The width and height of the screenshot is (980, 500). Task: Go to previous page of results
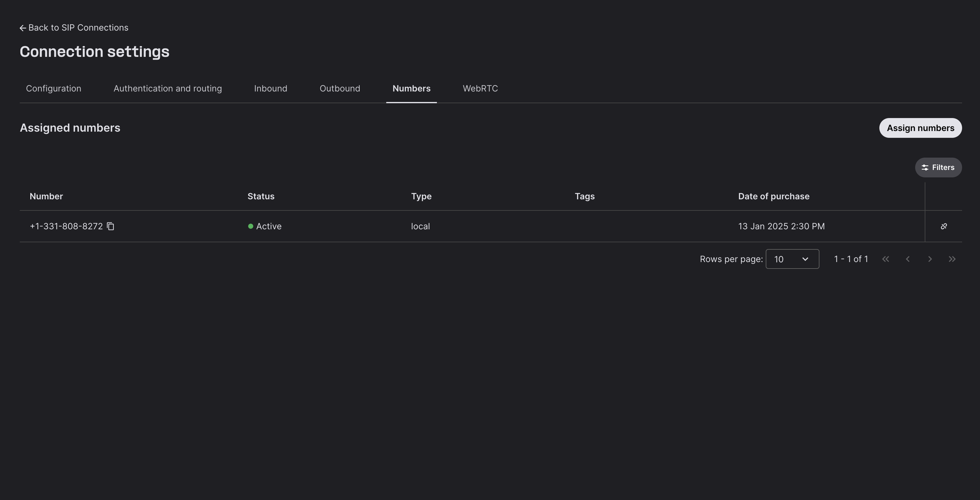(x=908, y=259)
